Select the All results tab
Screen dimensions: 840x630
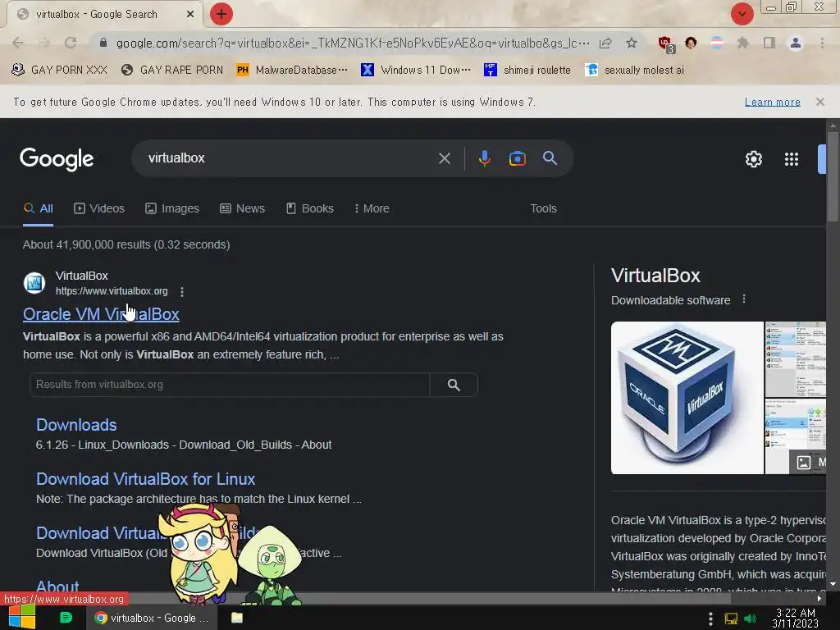(38, 208)
